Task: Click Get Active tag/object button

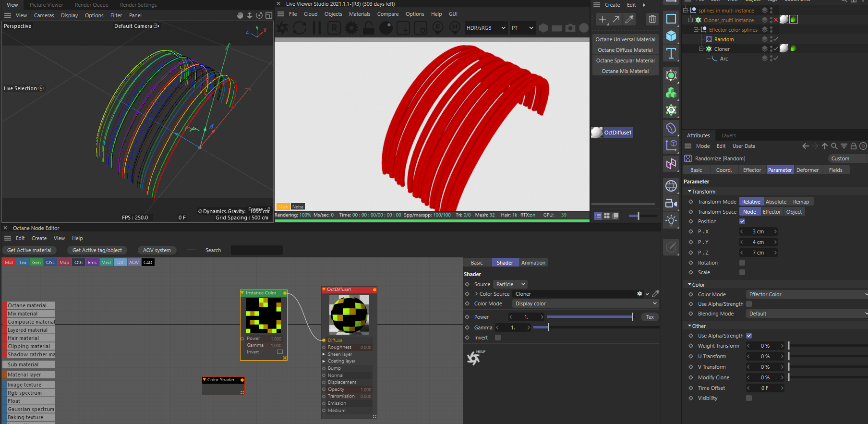Action: point(97,250)
